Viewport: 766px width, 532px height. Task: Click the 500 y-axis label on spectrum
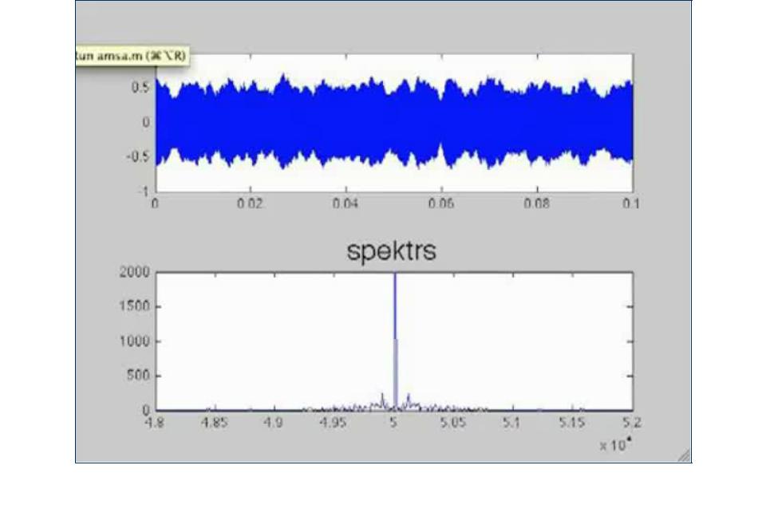tap(138, 376)
